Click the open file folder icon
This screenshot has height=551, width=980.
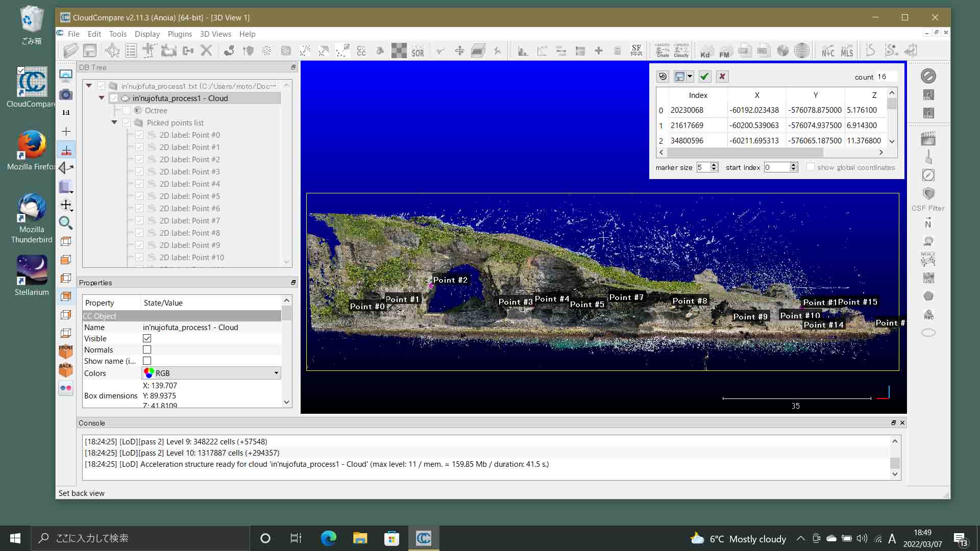click(x=71, y=51)
